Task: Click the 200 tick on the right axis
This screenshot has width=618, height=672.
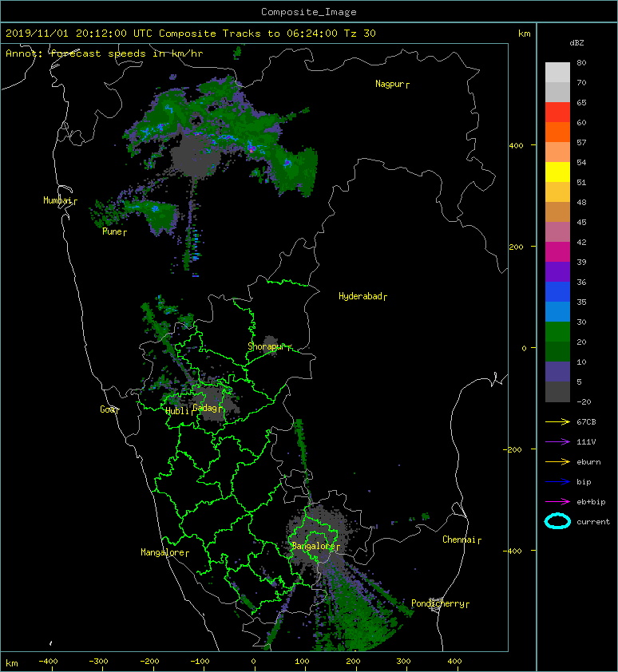Action: [x=516, y=247]
